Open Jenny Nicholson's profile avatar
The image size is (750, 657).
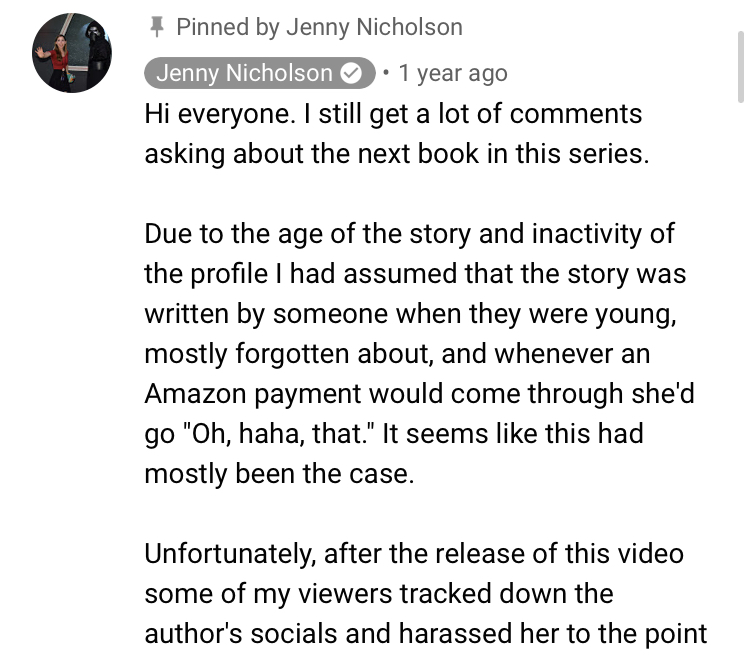coord(72,53)
